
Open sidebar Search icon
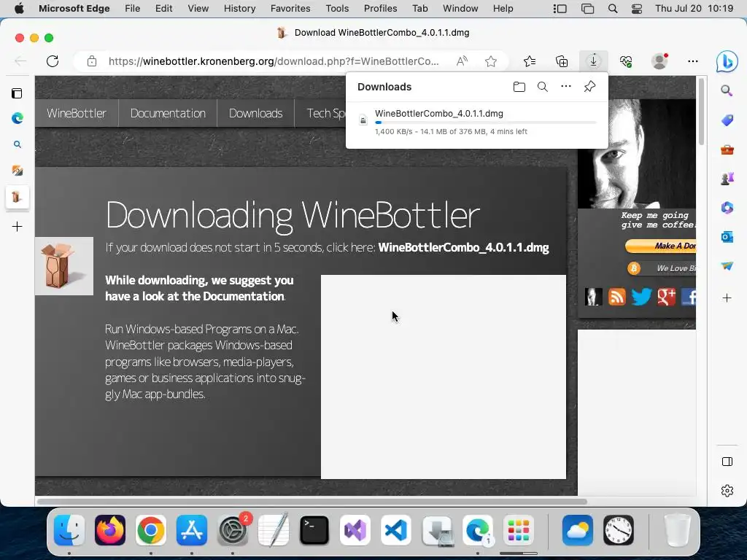coord(727,90)
